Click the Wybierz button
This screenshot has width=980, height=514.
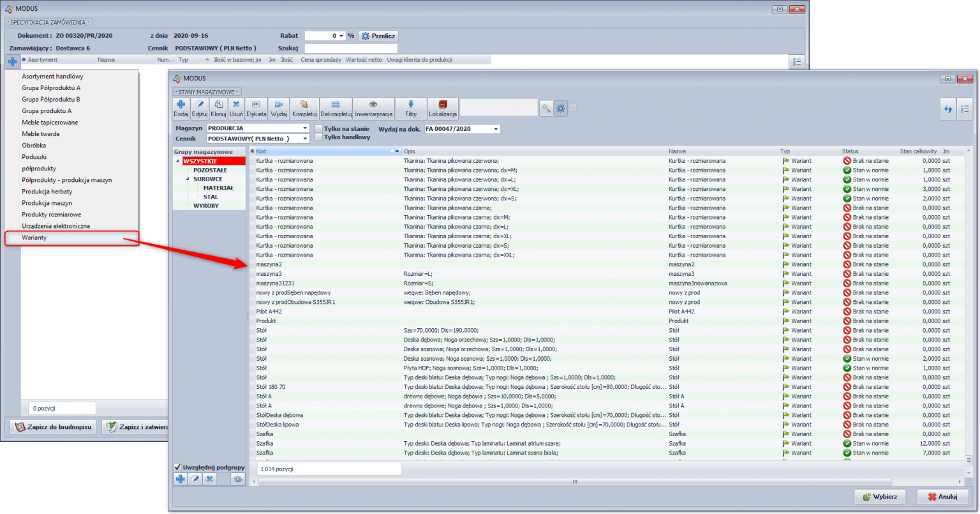pyautogui.click(x=880, y=496)
